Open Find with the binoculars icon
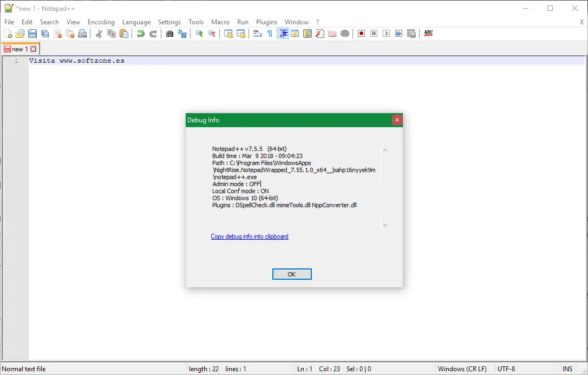588x375 pixels. pos(170,34)
